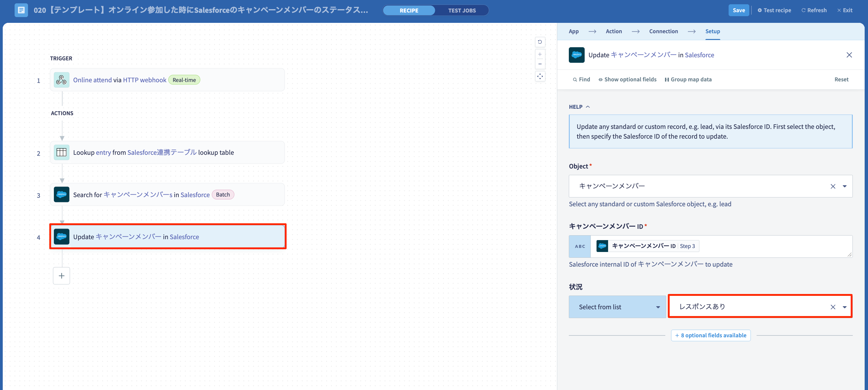This screenshot has width=868, height=390.
Task: Click the HTTP webhook trigger icon
Action: point(61,80)
